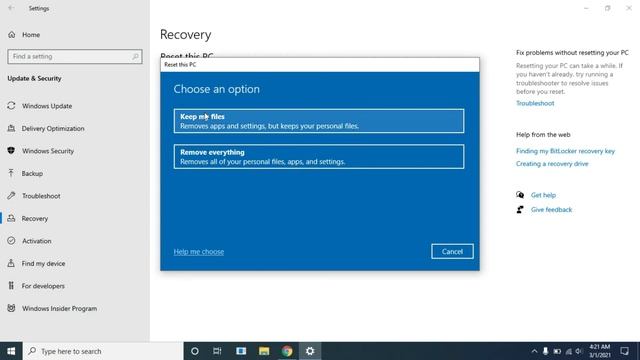Choose Keep my files option
The height and width of the screenshot is (360, 640).
[319, 121]
